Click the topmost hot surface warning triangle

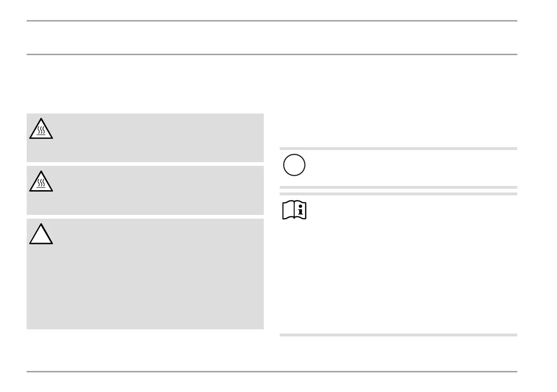[x=41, y=128]
